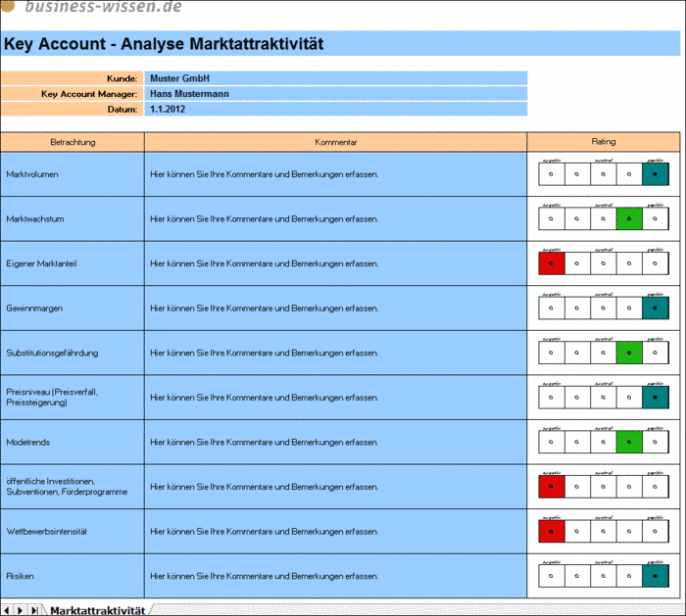Viewport: 686px width, 616px height.
Task: Select the teal positive rating for Preisniveau
Action: tap(655, 397)
